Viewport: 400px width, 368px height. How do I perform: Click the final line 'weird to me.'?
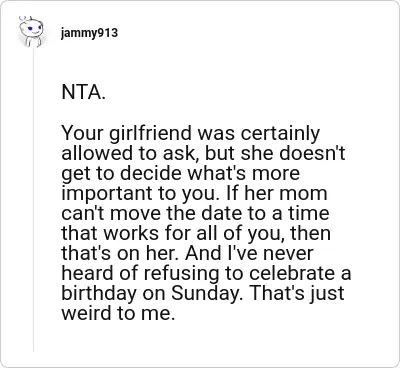[x=118, y=313]
